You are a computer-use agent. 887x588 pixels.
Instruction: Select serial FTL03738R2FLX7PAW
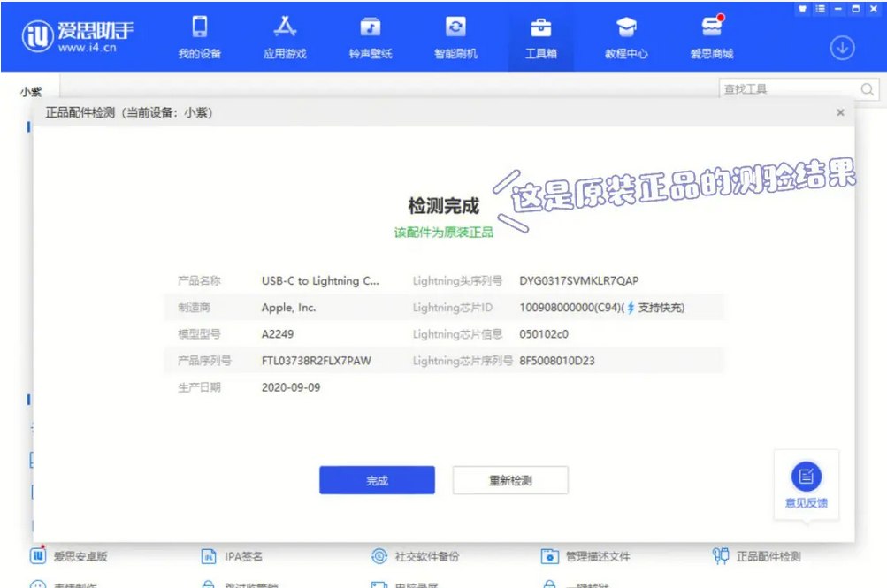[x=317, y=361]
